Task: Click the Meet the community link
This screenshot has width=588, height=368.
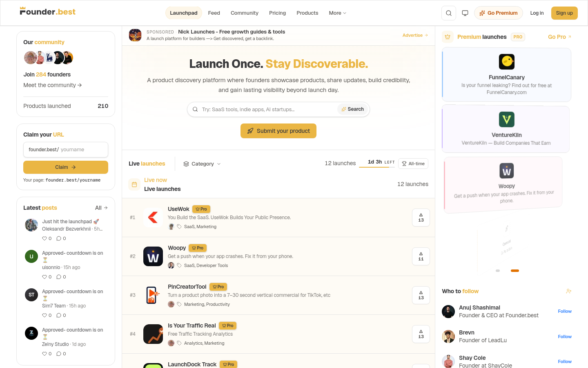Action: click(53, 85)
